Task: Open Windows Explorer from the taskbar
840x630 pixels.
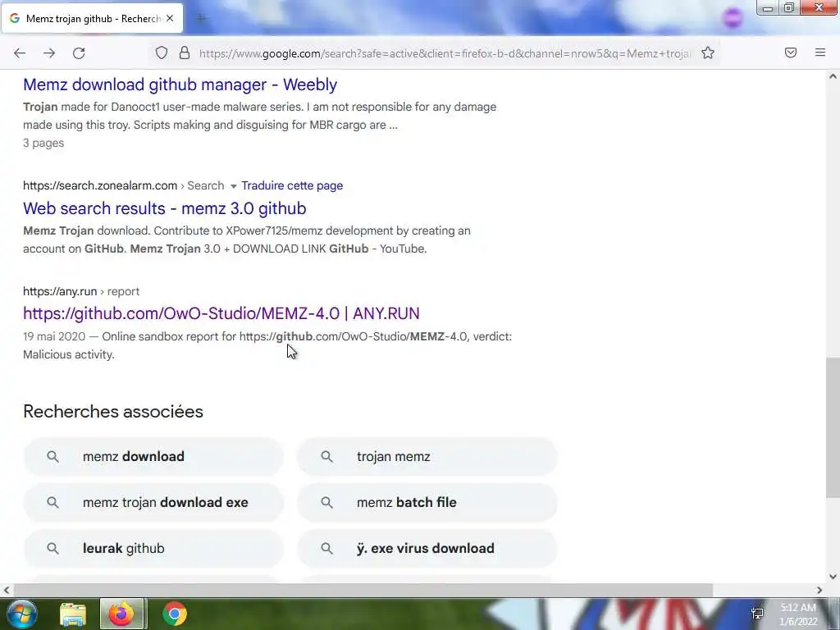Action: [73, 614]
